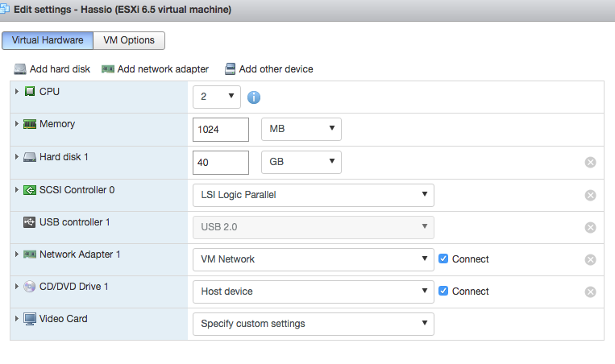Remove CD/DVD Drive 1 using its X icon
Viewport: 615px width, 364px height.
tap(590, 292)
